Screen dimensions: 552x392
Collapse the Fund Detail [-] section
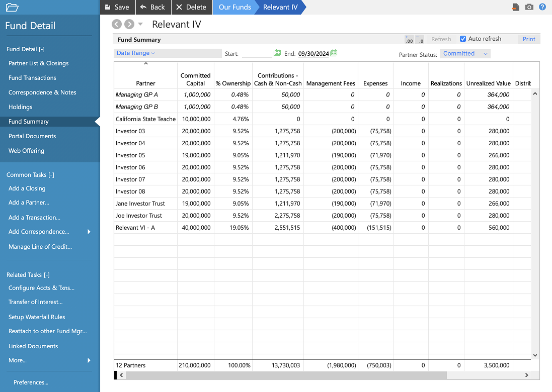click(x=25, y=49)
